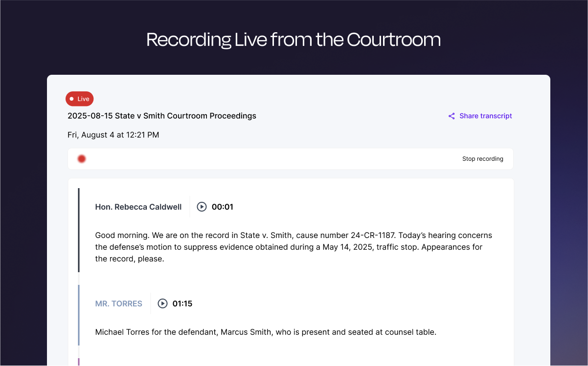Screen dimensions: 588x366
Task: Select speaker name MR. TORRES
Action: point(119,303)
